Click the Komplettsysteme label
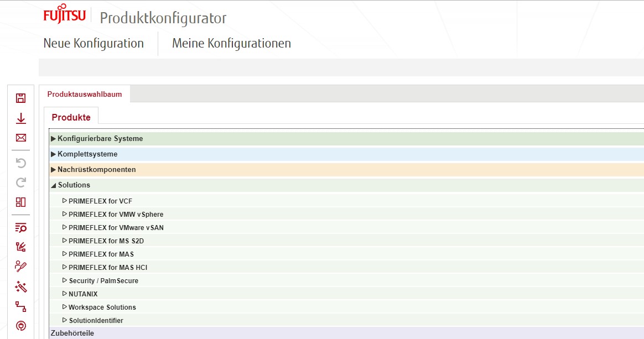644x339 pixels. 87,154
